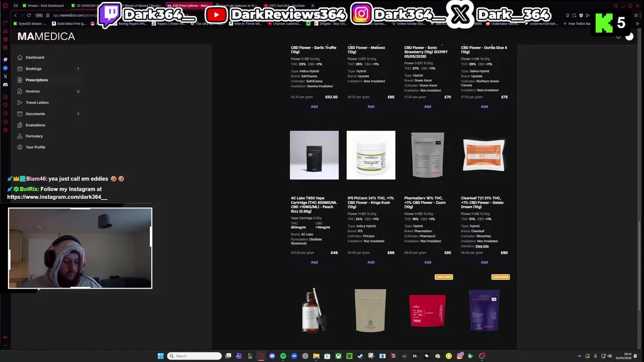644x362 pixels.
Task: Open Steam from the taskbar
Action: tap(360, 356)
